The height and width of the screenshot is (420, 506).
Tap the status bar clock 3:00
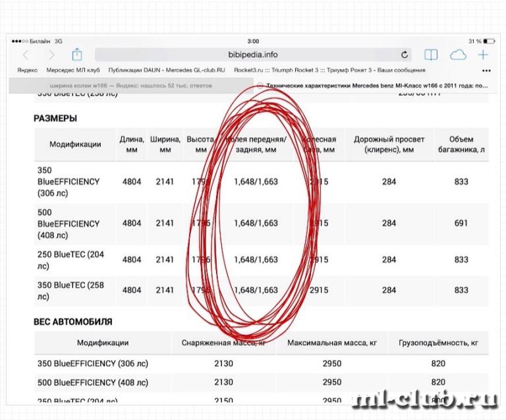[253, 42]
